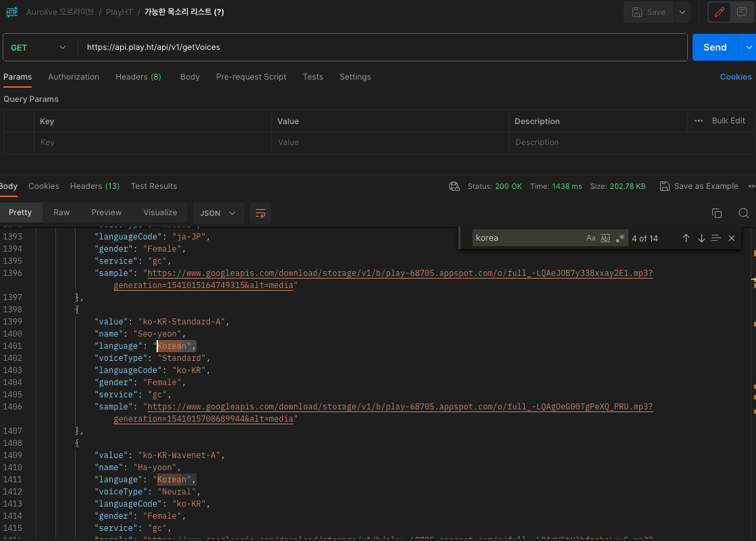Click the floppy disk Save as Example icon
756x541 pixels.
(x=664, y=186)
